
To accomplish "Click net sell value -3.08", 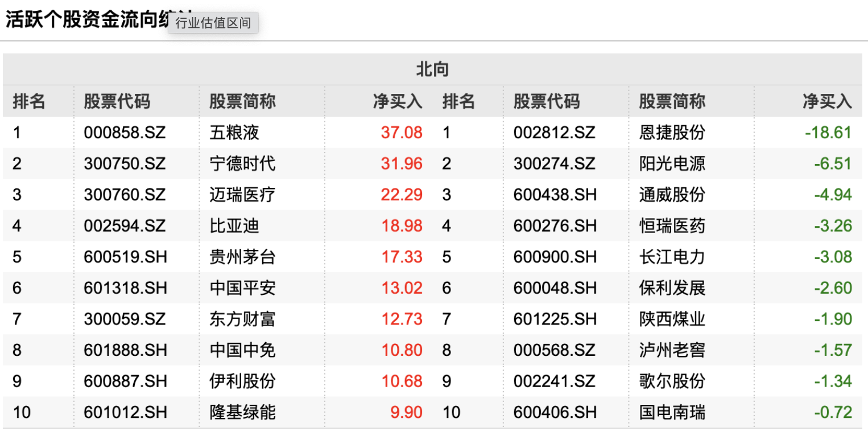I will click(x=833, y=257).
